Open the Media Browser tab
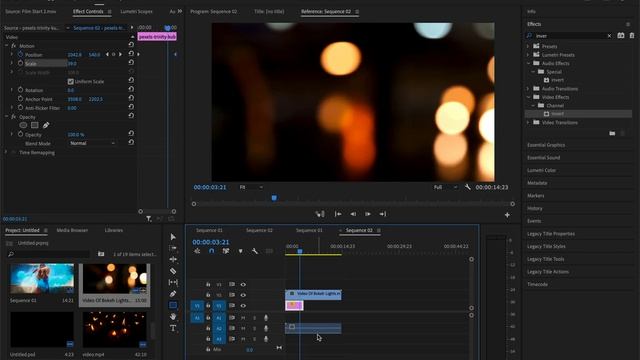The image size is (640, 360). (72, 230)
